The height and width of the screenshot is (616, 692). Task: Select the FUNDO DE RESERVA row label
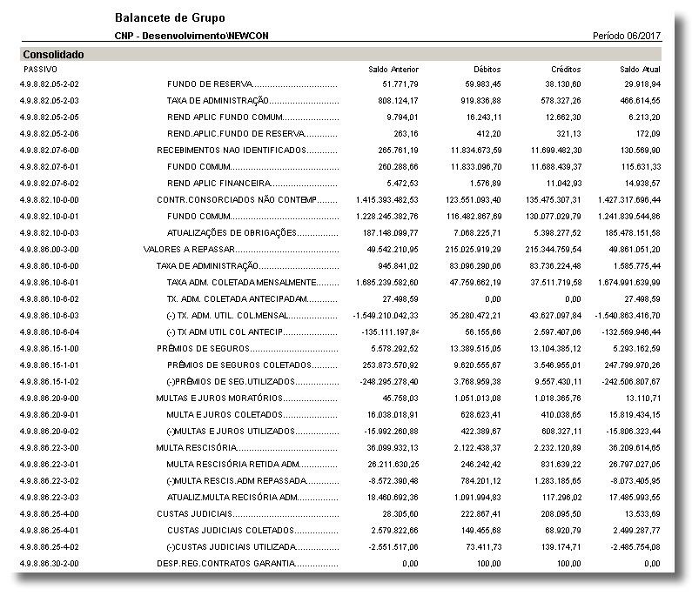210,84
